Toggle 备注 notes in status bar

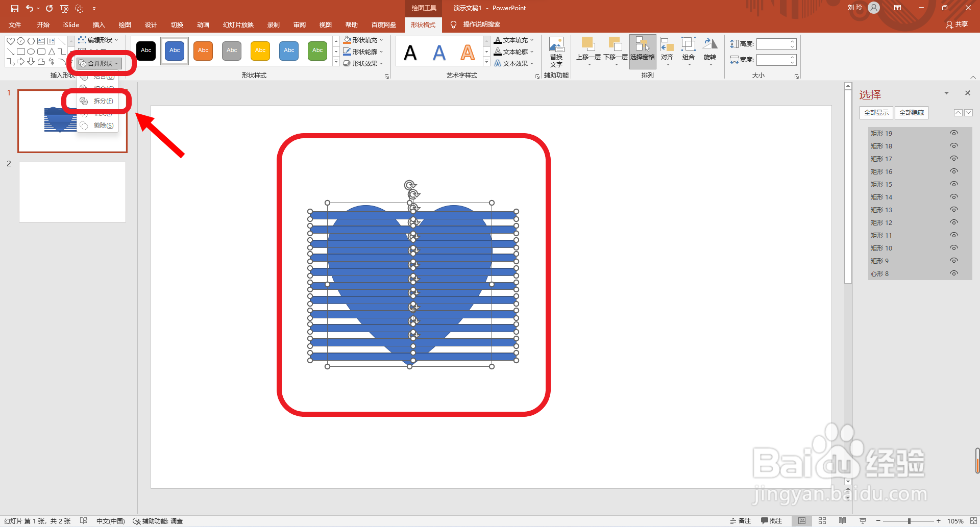[x=741, y=521]
